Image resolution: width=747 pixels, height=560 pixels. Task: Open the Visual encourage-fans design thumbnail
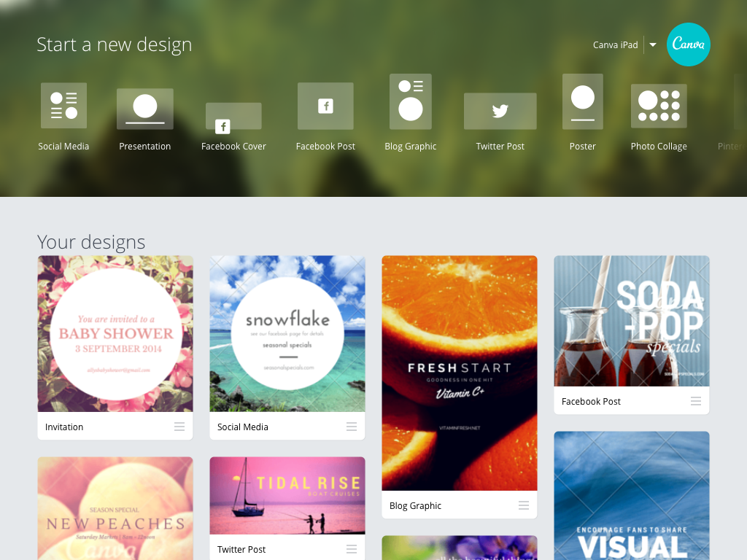[631, 496]
